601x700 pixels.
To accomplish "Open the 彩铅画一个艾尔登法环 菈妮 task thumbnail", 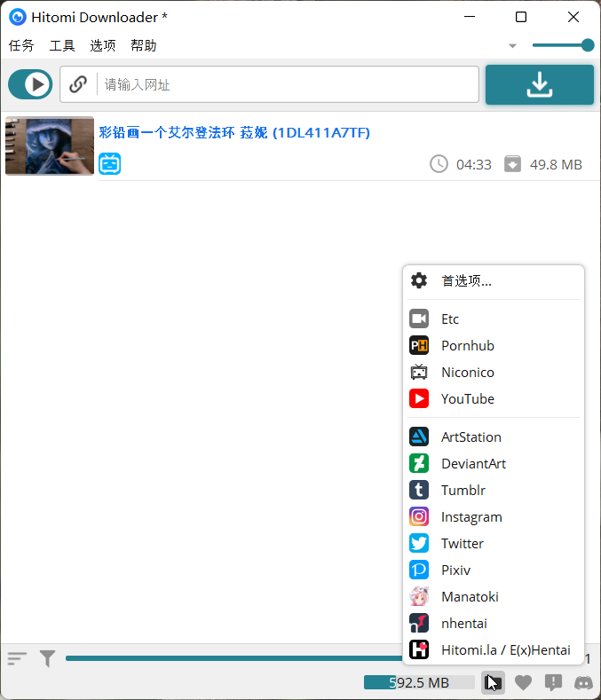I will (50, 146).
